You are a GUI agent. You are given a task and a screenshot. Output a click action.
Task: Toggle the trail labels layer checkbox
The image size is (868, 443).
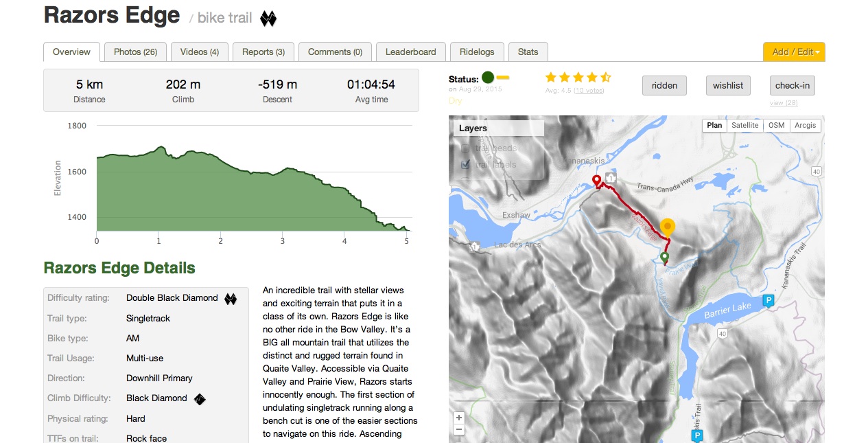pyautogui.click(x=465, y=165)
